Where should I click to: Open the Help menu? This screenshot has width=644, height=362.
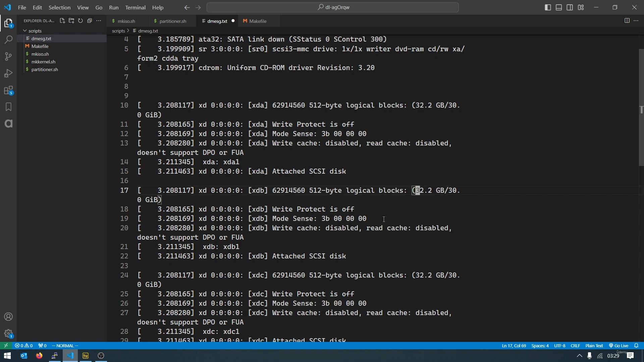(158, 7)
